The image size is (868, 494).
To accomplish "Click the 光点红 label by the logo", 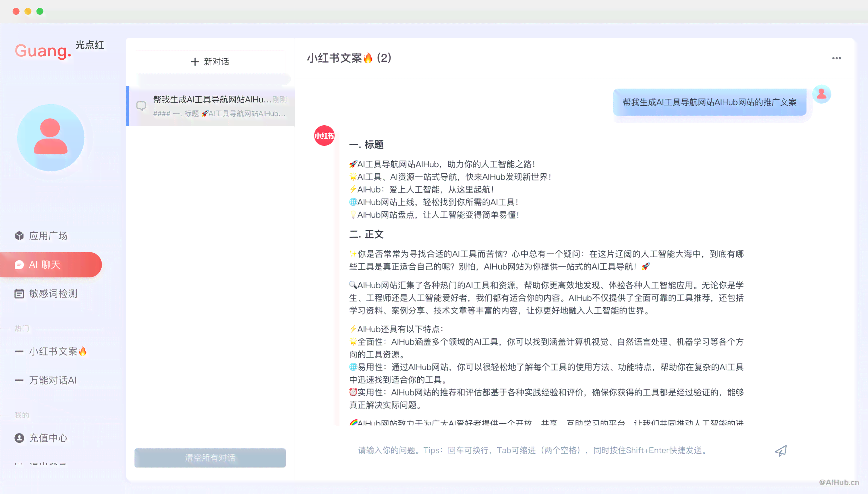I will point(90,45).
